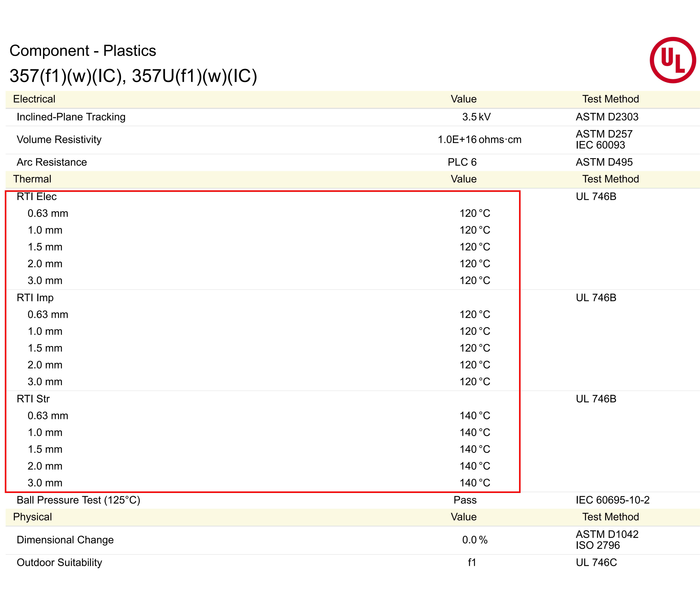Image resolution: width=700 pixels, height=599 pixels.
Task: Select 120 °C for RTI Elec 1.0 mm
Action: click(475, 230)
